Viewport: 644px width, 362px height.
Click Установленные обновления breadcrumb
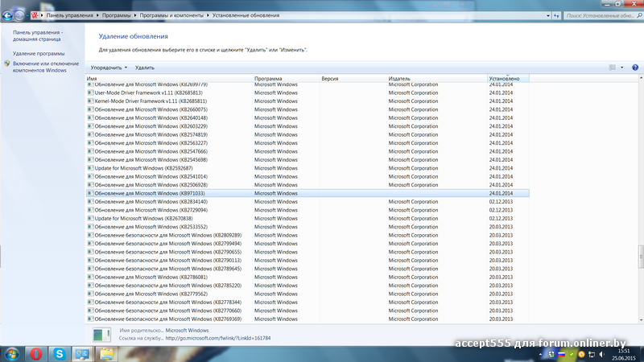click(246, 15)
